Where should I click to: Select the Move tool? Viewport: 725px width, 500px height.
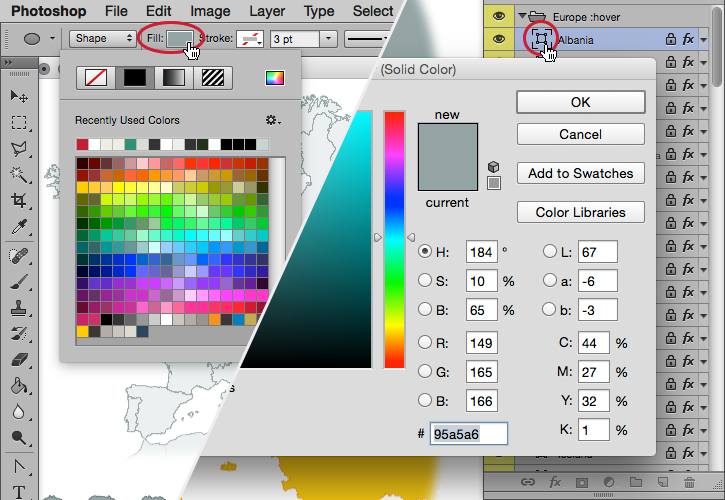(x=19, y=96)
